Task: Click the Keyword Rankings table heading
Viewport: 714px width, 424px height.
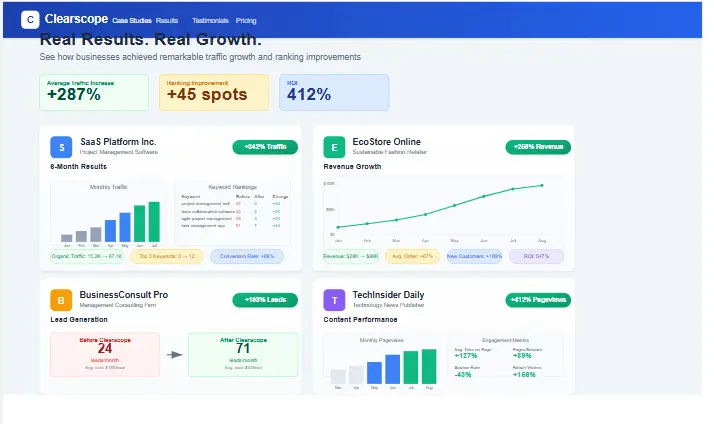Action: click(233, 187)
